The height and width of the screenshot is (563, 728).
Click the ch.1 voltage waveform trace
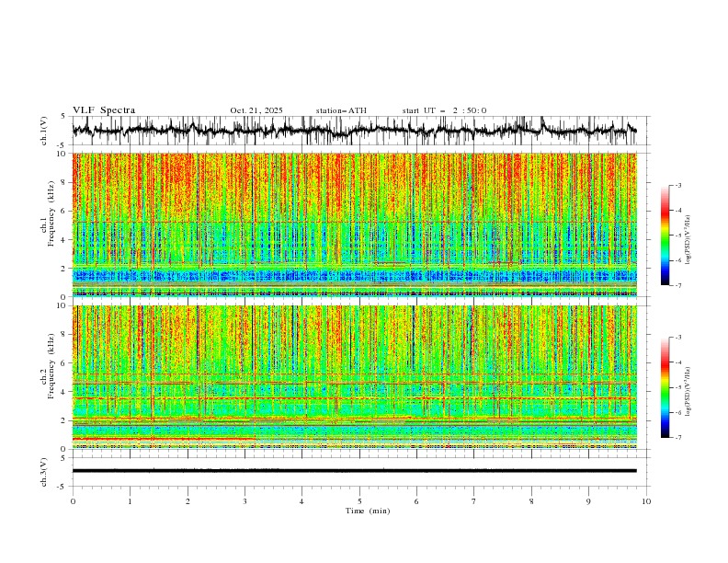pos(354,131)
